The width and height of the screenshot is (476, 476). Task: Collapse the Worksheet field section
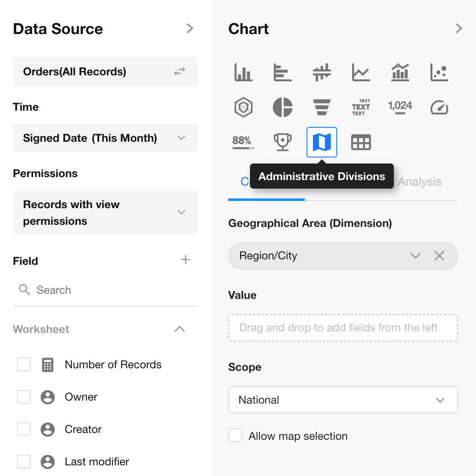(x=180, y=329)
